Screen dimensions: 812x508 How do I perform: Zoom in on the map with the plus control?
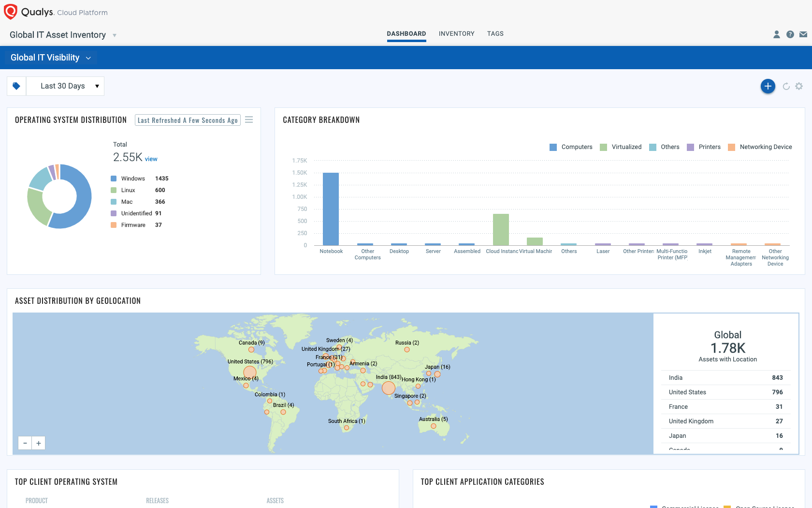pos(39,443)
